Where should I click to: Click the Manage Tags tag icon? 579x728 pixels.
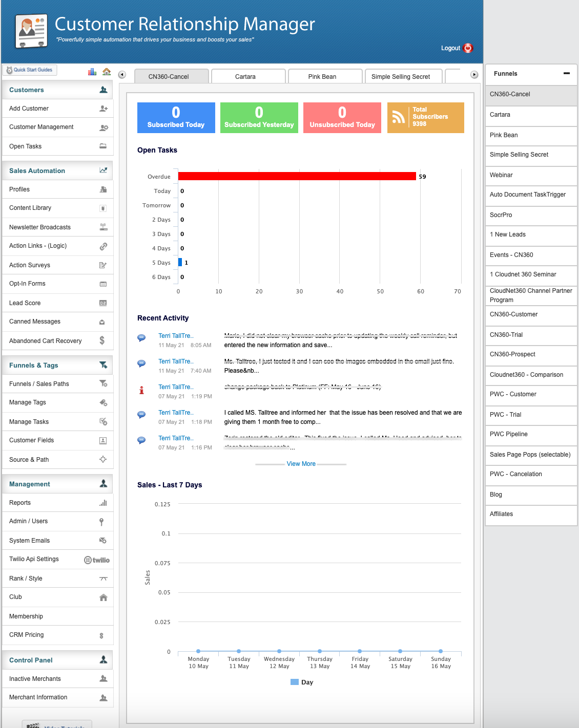103,402
